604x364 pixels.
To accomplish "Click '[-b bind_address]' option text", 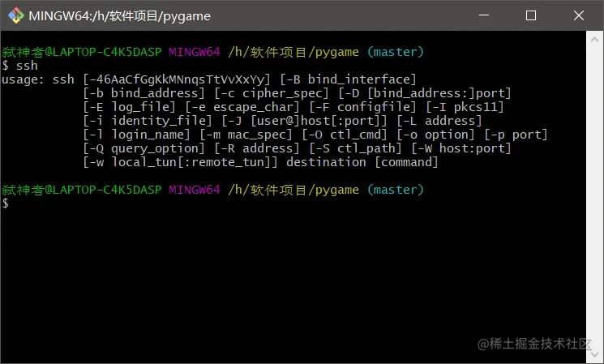I will point(144,93).
